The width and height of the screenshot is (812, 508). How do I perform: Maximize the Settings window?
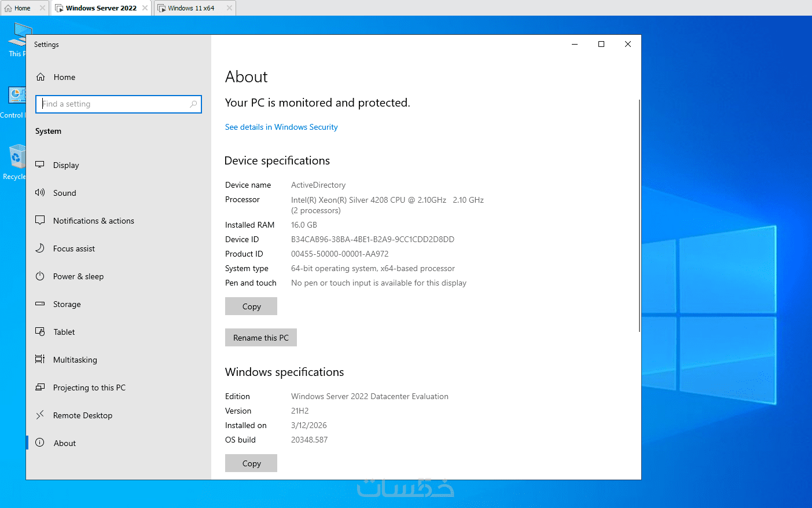point(601,44)
